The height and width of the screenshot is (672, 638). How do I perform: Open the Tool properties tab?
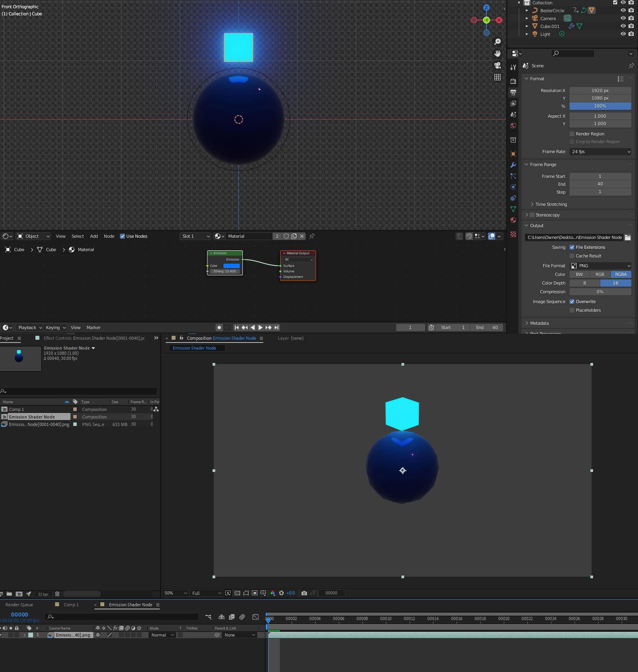513,67
